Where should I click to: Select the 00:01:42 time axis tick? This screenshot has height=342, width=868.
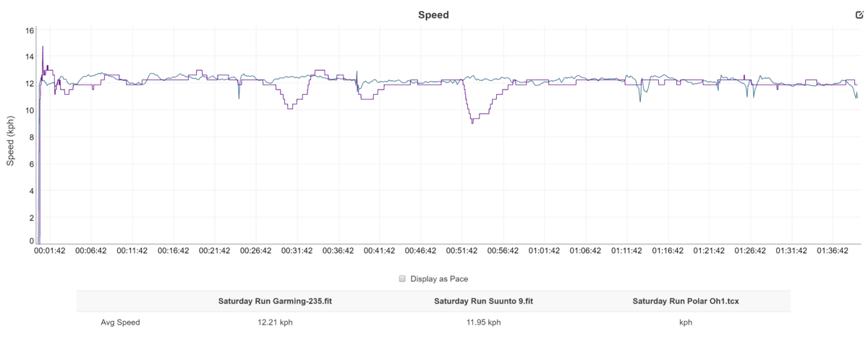click(x=50, y=251)
